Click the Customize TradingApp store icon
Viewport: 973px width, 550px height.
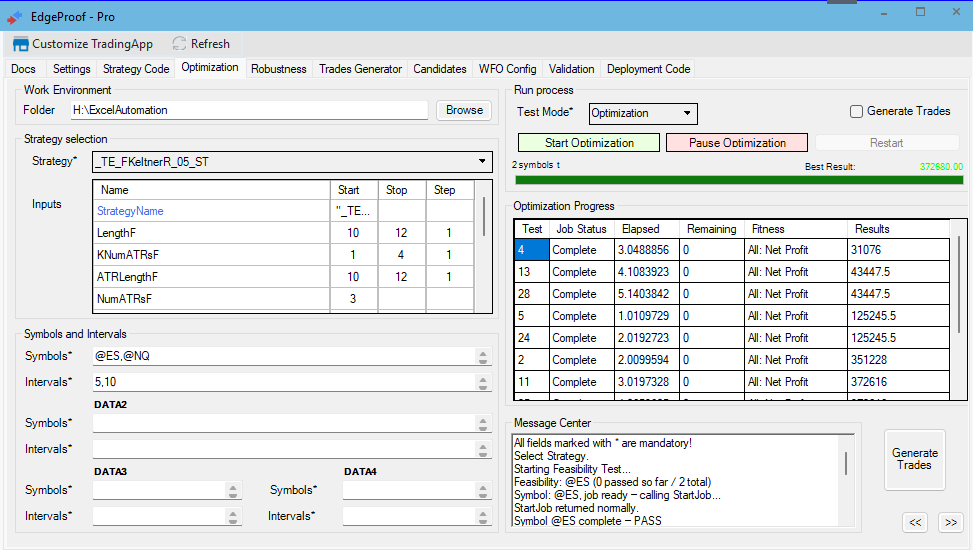coord(21,44)
